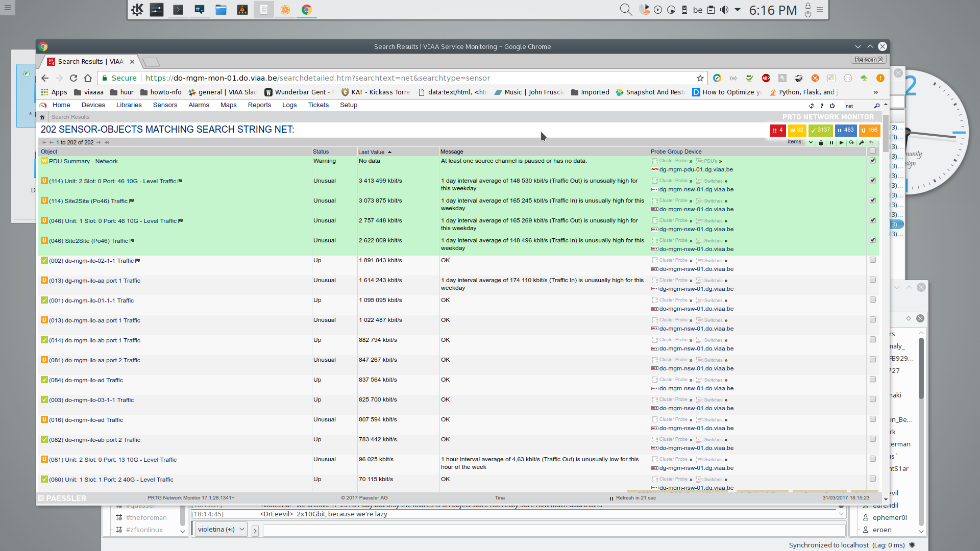Check the (001) do-mgm-ilo-01-1-1 Traffic row checkbox
980x551 pixels.
[x=873, y=299]
